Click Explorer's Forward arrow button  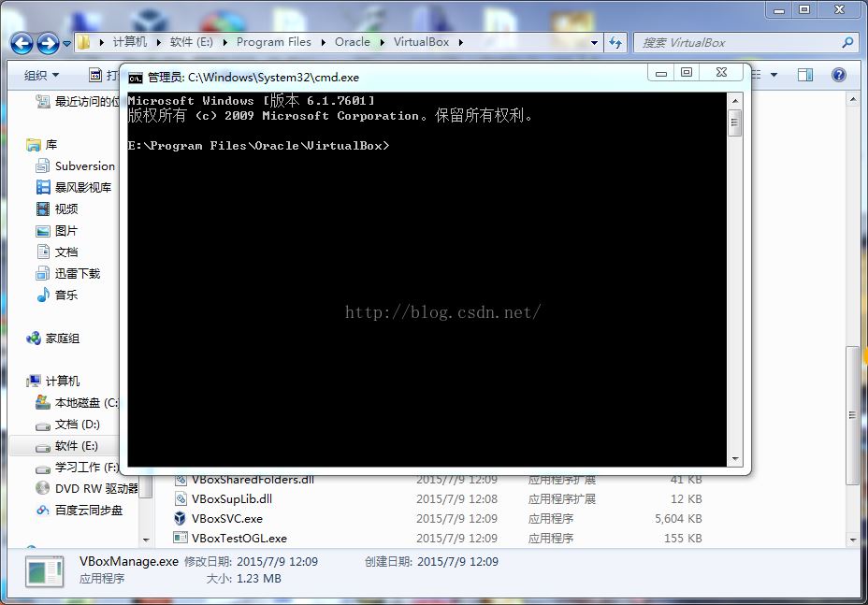[x=48, y=43]
